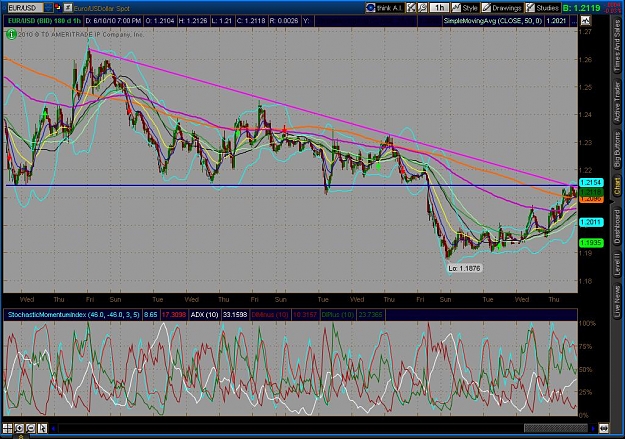Open the Live News side tab
Screen dimensions: 625x439
[x=617, y=299]
